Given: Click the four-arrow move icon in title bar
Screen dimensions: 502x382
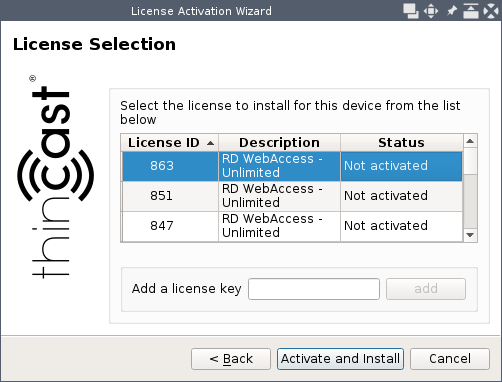Looking at the screenshot, I should (431, 11).
